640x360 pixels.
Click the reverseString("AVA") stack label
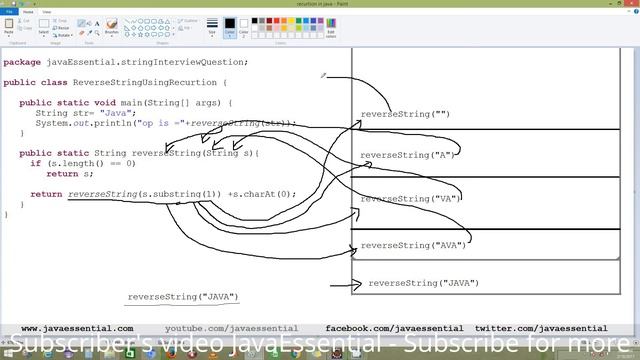tap(413, 245)
